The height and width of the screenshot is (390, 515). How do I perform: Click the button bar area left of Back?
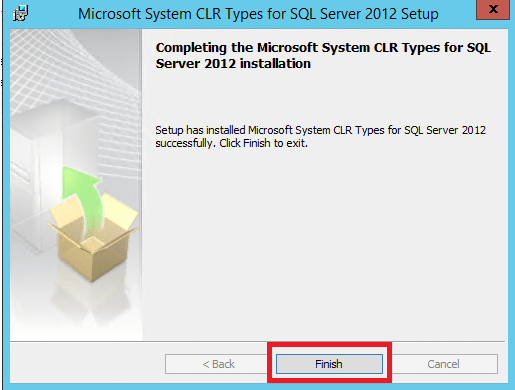[x=87, y=363]
